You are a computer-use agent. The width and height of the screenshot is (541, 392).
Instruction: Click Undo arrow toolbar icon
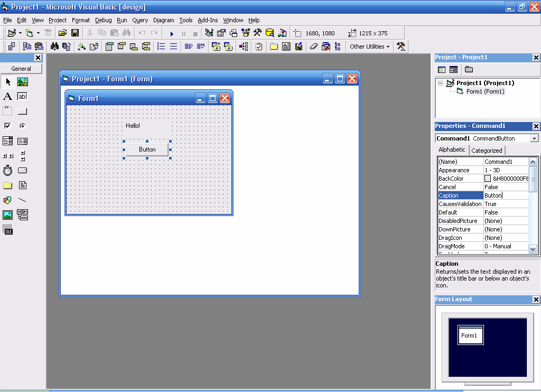tap(142, 33)
